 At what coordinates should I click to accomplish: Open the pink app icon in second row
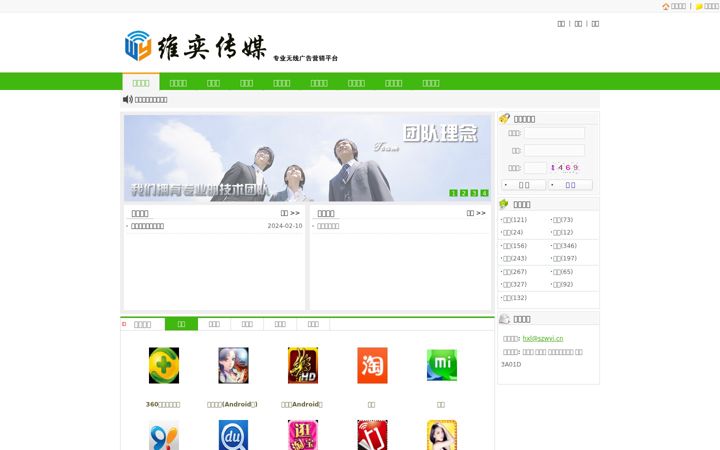(303, 435)
